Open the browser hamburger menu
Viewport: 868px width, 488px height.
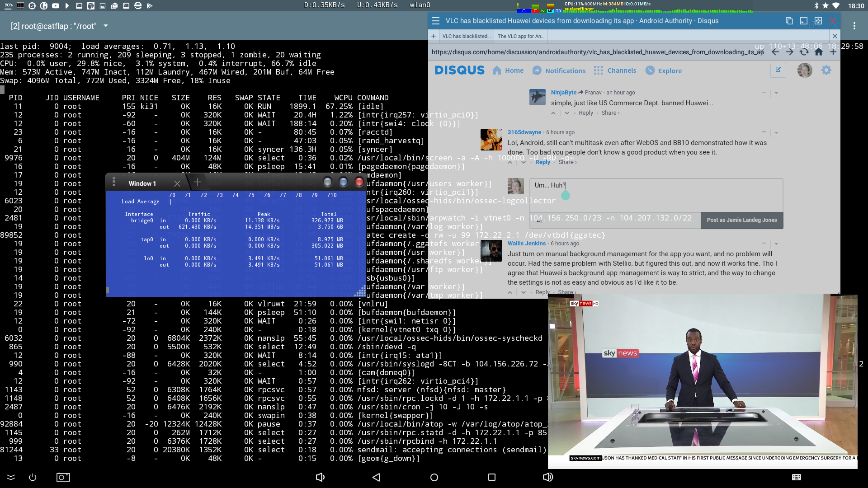436,21
